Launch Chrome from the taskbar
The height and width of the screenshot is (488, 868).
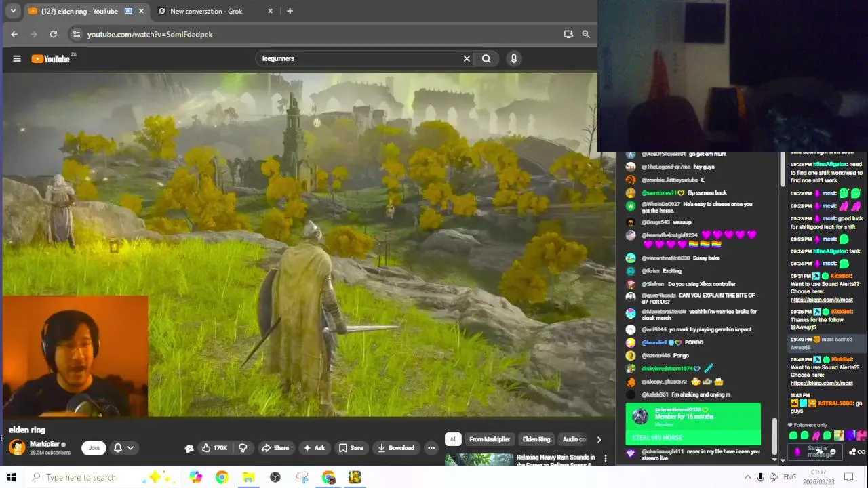pyautogui.click(x=222, y=477)
